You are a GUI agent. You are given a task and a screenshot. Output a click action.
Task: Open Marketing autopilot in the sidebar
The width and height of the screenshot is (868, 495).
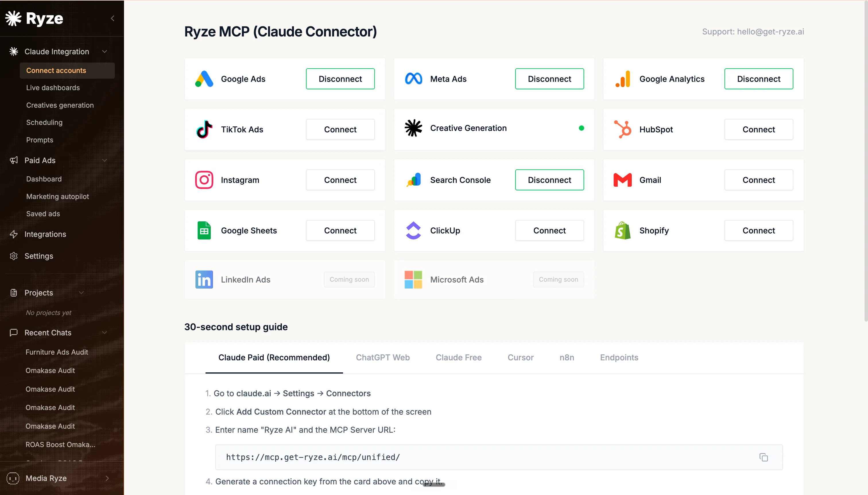(x=57, y=196)
